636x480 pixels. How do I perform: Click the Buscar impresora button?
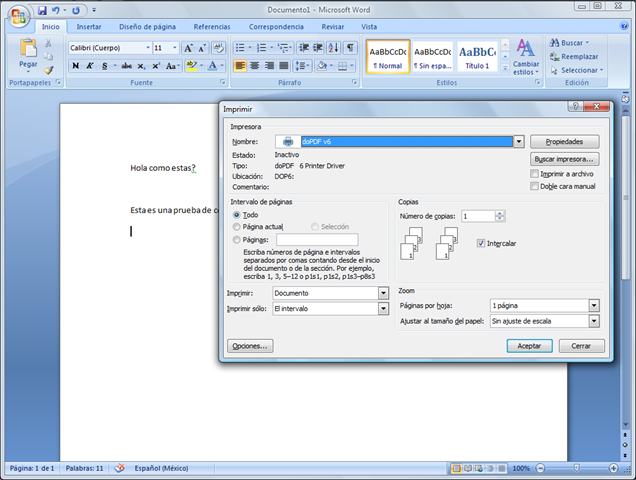(564, 159)
